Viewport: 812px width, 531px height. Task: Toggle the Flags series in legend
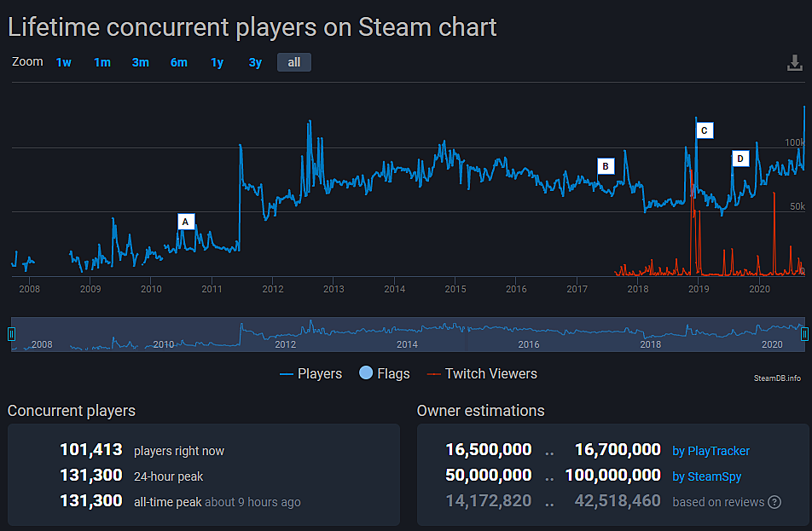pyautogui.click(x=384, y=373)
